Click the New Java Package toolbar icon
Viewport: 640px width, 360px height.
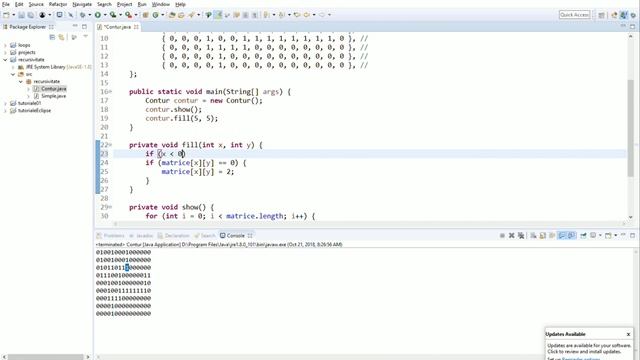pos(145,15)
